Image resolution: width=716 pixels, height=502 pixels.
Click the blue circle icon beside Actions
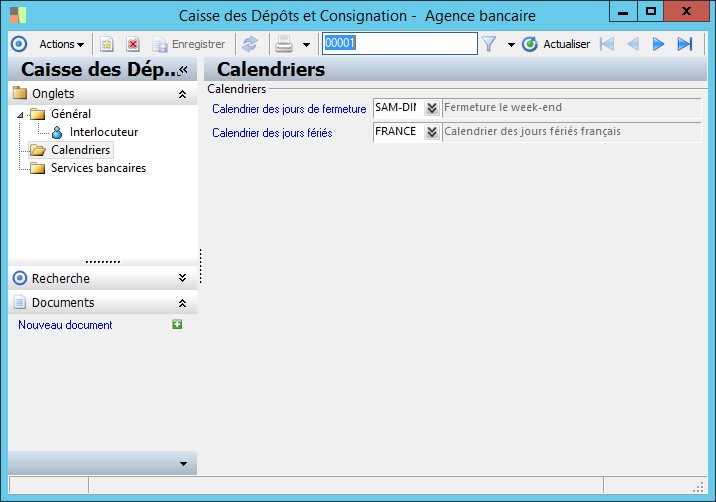pyautogui.click(x=19, y=44)
